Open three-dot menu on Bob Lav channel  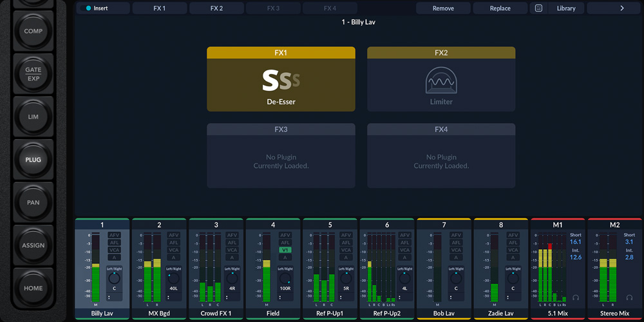[x=451, y=297]
